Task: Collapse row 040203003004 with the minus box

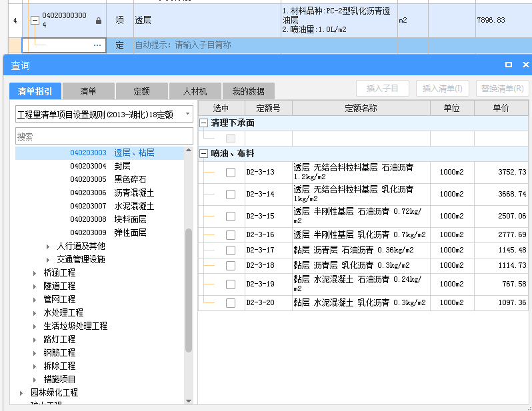Action: (x=35, y=21)
